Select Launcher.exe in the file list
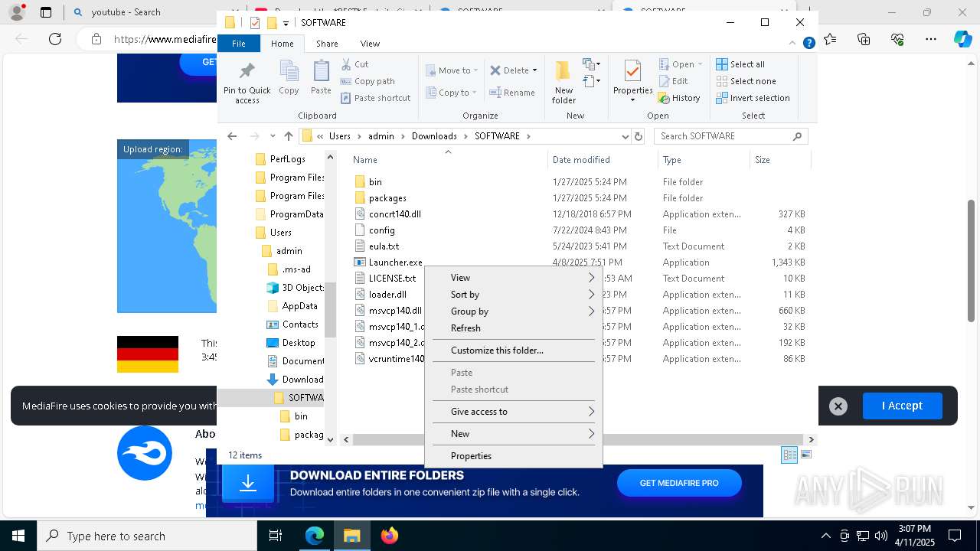 [395, 262]
